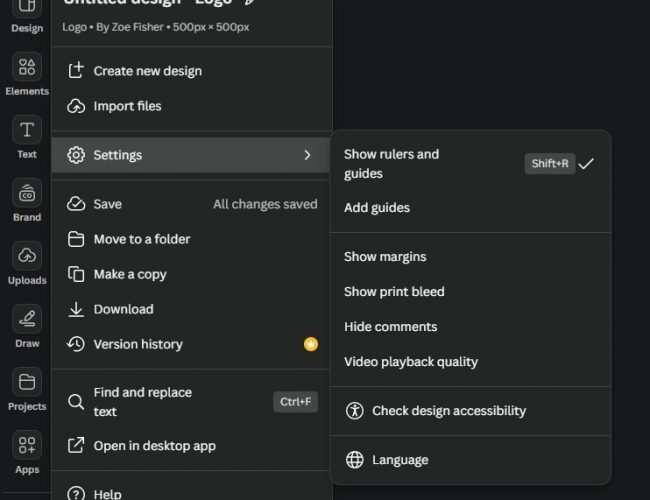Image resolution: width=650 pixels, height=500 pixels.
Task: Select Download from the file menu
Action: 123,309
